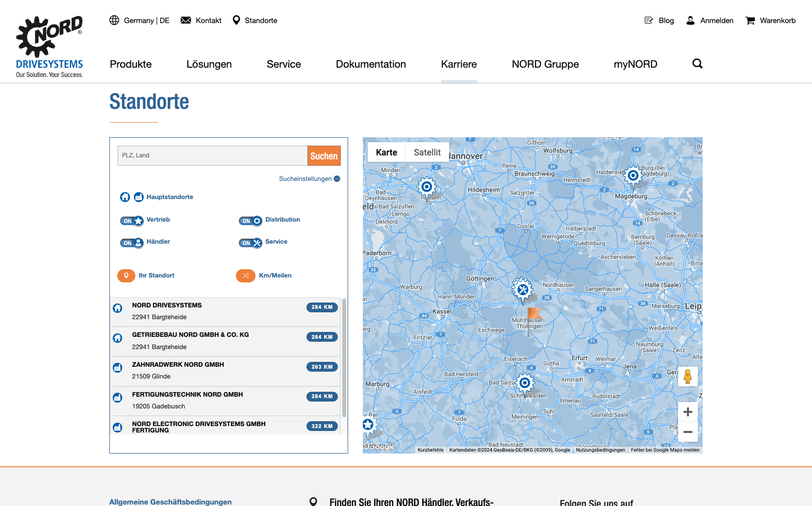This screenshot has width=812, height=506.
Task: Click the 322 KM distance badge
Action: tap(322, 426)
